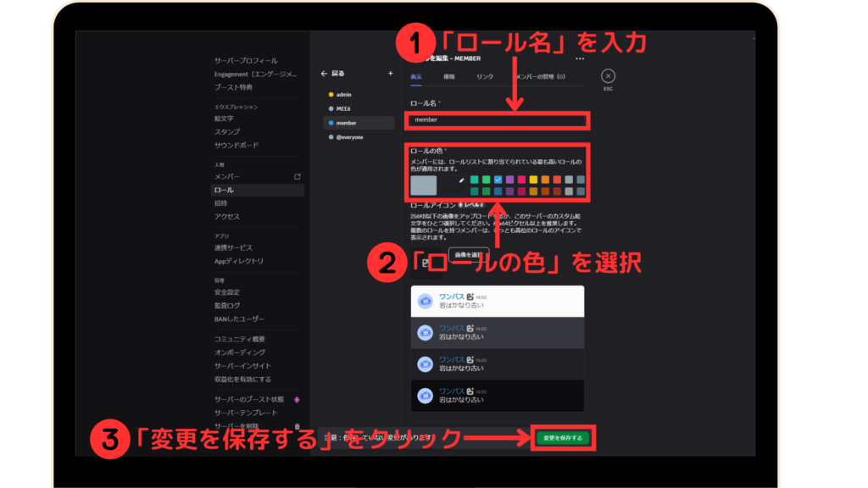Click the green 変更を保存する button
This screenshot has width=868, height=488.
(563, 438)
